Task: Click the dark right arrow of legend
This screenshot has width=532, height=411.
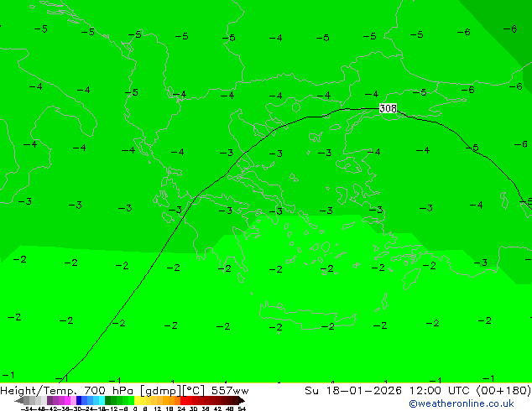Action: [x=241, y=401]
